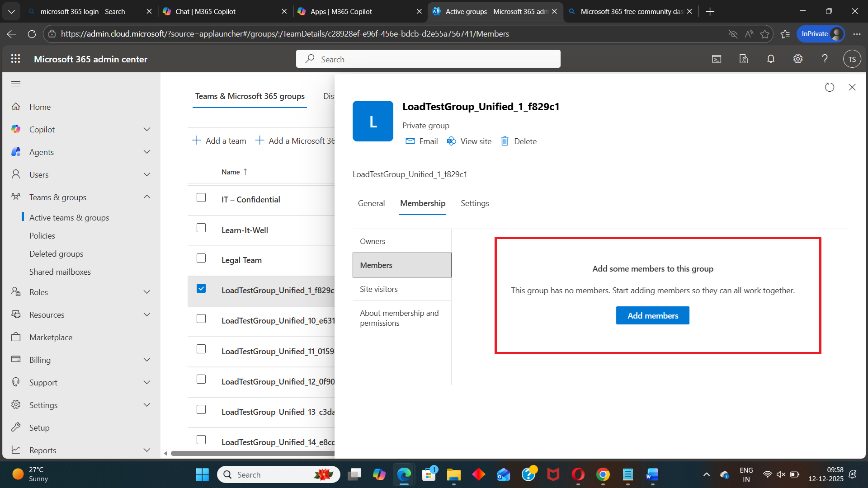Click the help question mark icon
This screenshot has width=868, height=488.
[825, 59]
